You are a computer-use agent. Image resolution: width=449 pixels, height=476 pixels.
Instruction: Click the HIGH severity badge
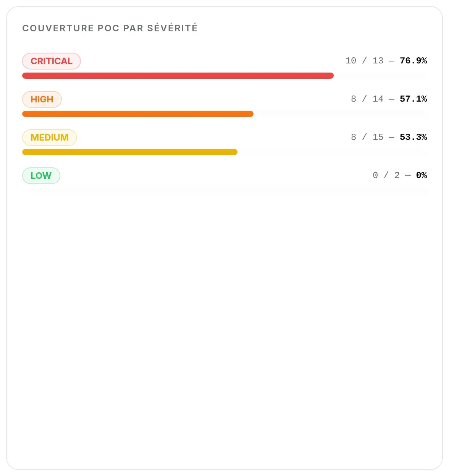[x=42, y=99]
